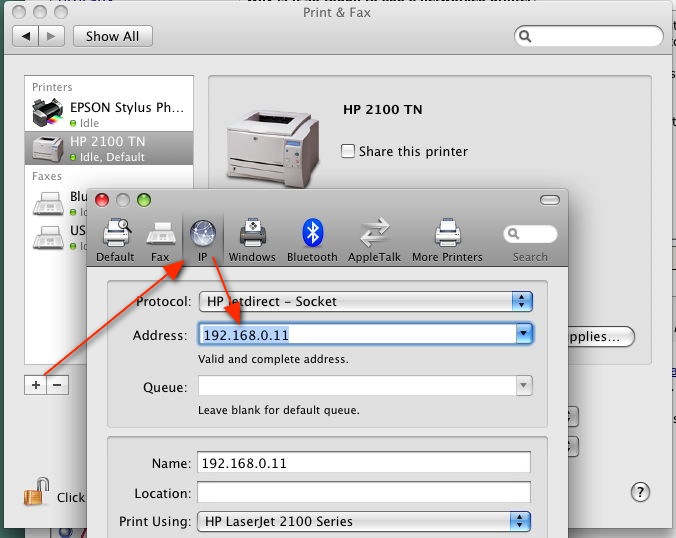676x538 pixels.
Task: Close the printer browser with red button
Action: (102, 200)
